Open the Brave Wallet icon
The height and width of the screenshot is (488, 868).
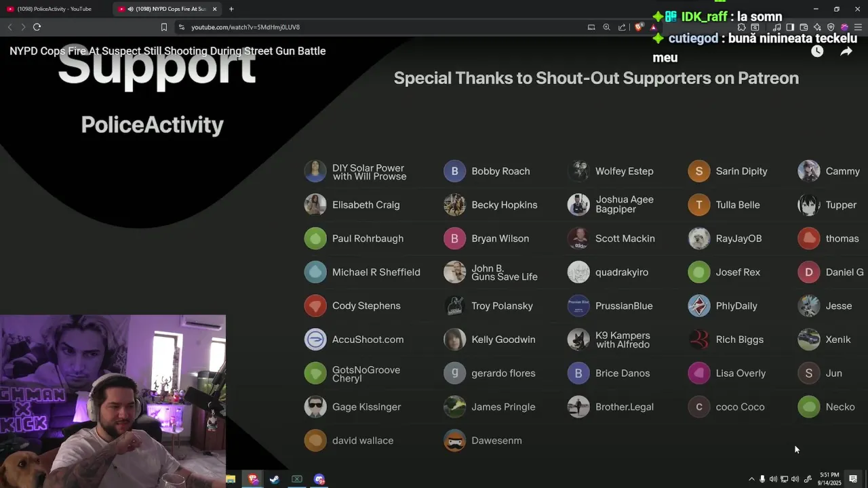[x=804, y=27]
